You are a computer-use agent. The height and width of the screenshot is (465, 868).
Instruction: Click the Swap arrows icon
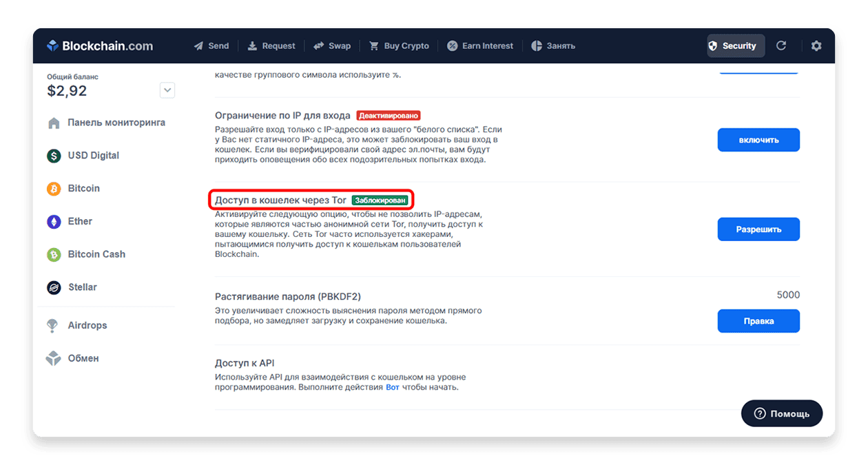tap(318, 46)
